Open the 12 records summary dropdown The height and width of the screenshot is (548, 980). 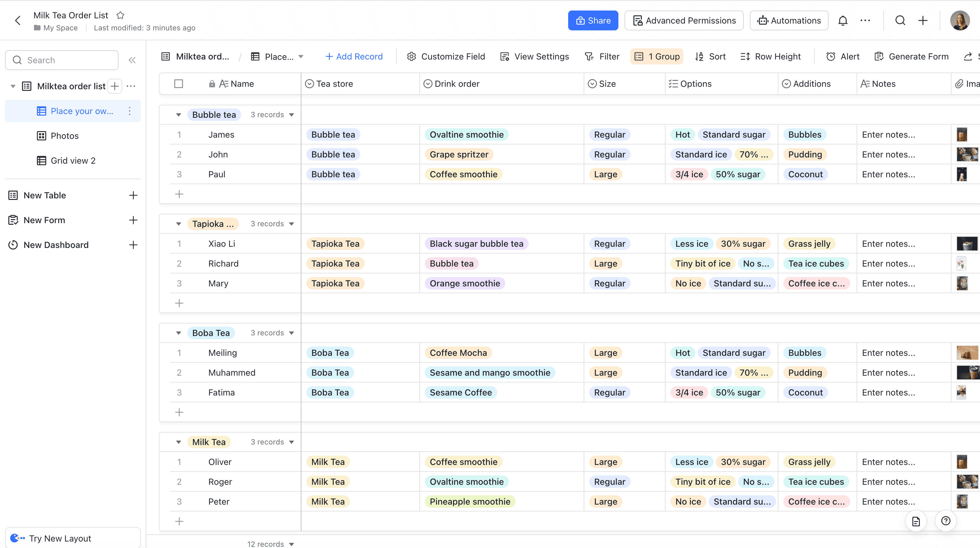click(x=292, y=544)
